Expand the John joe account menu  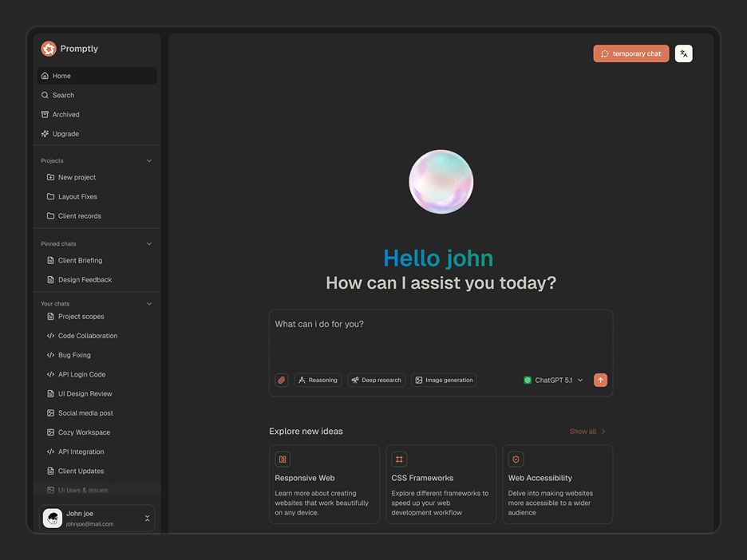[147, 518]
